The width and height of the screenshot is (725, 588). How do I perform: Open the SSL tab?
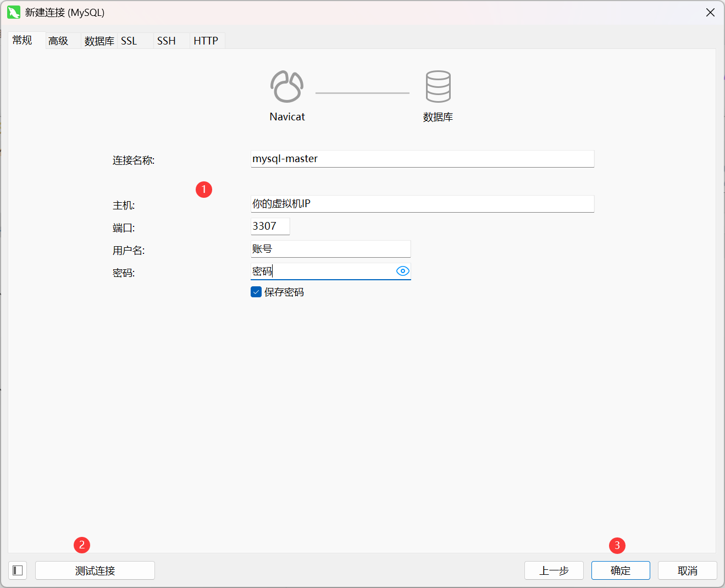(129, 40)
